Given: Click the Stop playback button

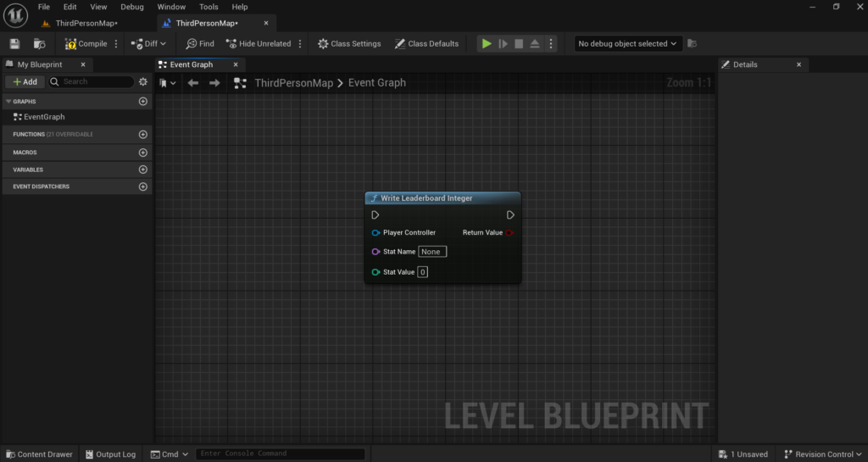Looking at the screenshot, I should coord(519,44).
